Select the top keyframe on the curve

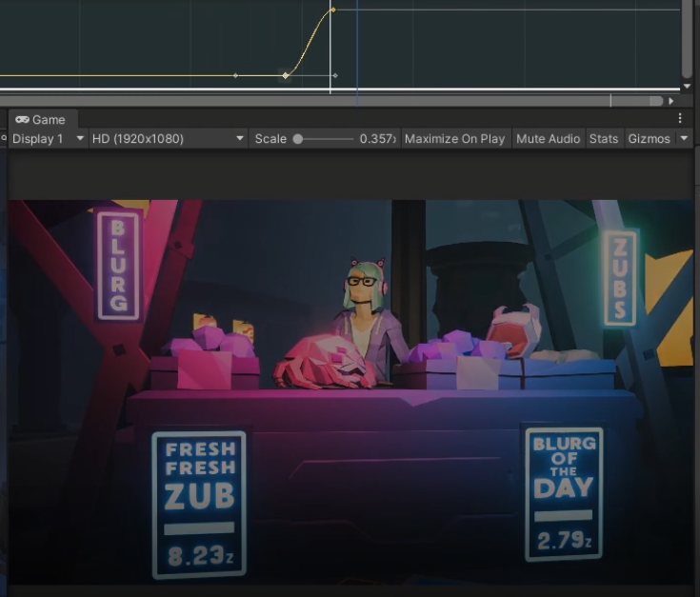coord(333,10)
